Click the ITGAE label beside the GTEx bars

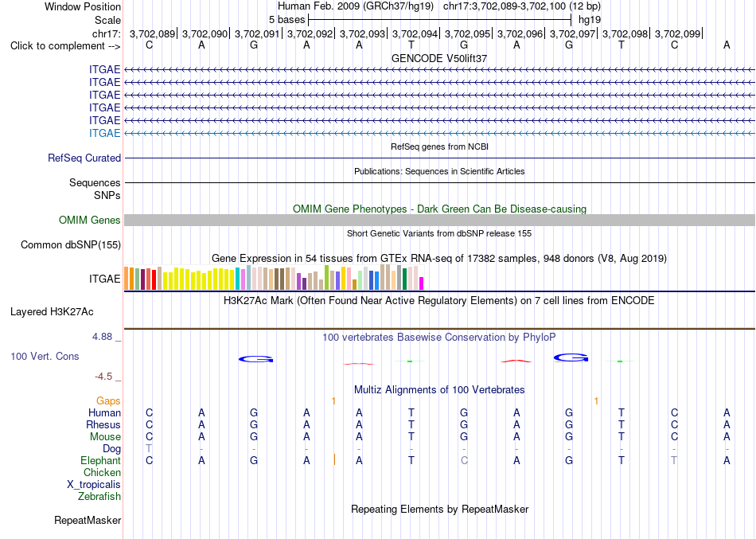pos(104,279)
